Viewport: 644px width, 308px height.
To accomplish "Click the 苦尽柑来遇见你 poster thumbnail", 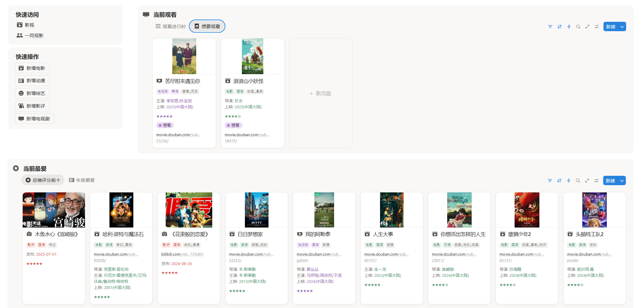I will (184, 56).
